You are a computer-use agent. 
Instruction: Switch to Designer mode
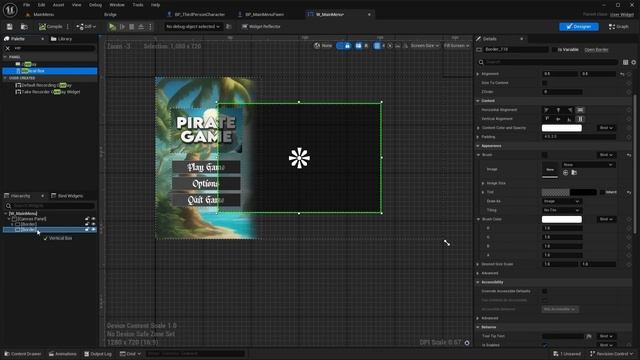[579, 27]
